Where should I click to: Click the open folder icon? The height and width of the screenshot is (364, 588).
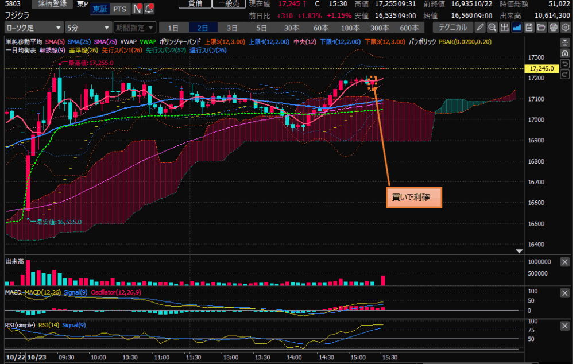pos(541,27)
